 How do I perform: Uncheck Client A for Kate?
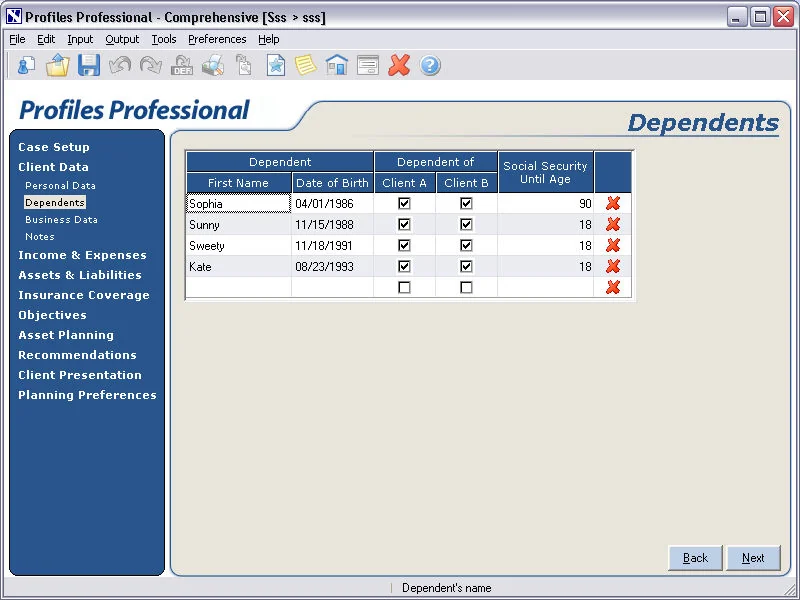(x=404, y=266)
